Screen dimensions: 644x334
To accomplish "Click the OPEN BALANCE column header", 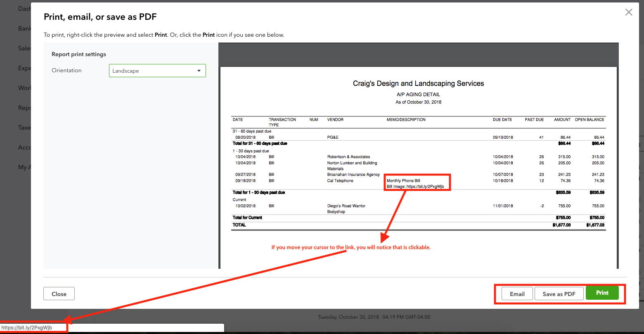I will click(590, 120).
